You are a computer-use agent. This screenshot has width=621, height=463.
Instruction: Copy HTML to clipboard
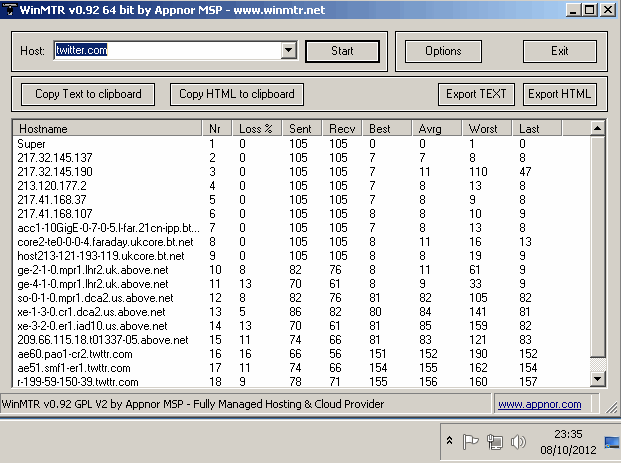click(x=237, y=94)
